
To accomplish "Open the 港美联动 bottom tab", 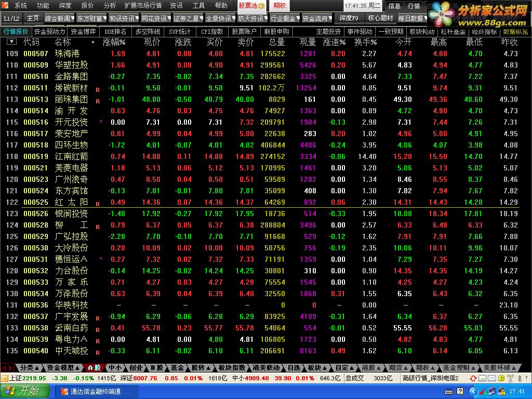I will pyautogui.click(x=267, y=367).
